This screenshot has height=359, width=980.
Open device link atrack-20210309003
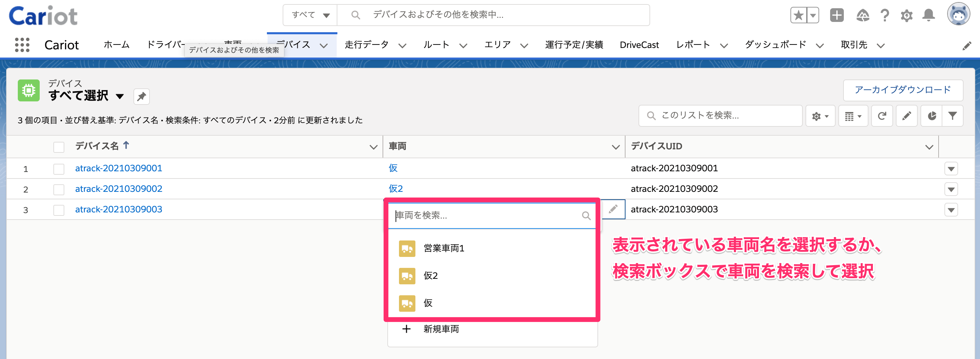[119, 209]
